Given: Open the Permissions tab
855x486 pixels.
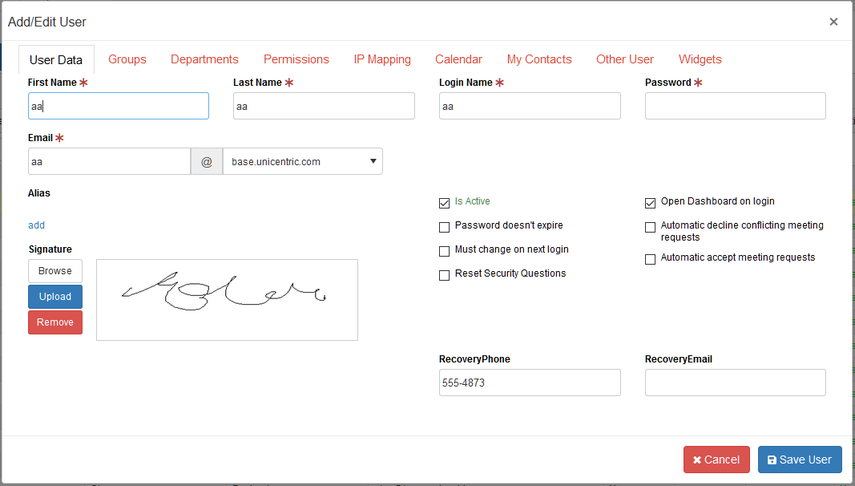Looking at the screenshot, I should [296, 59].
